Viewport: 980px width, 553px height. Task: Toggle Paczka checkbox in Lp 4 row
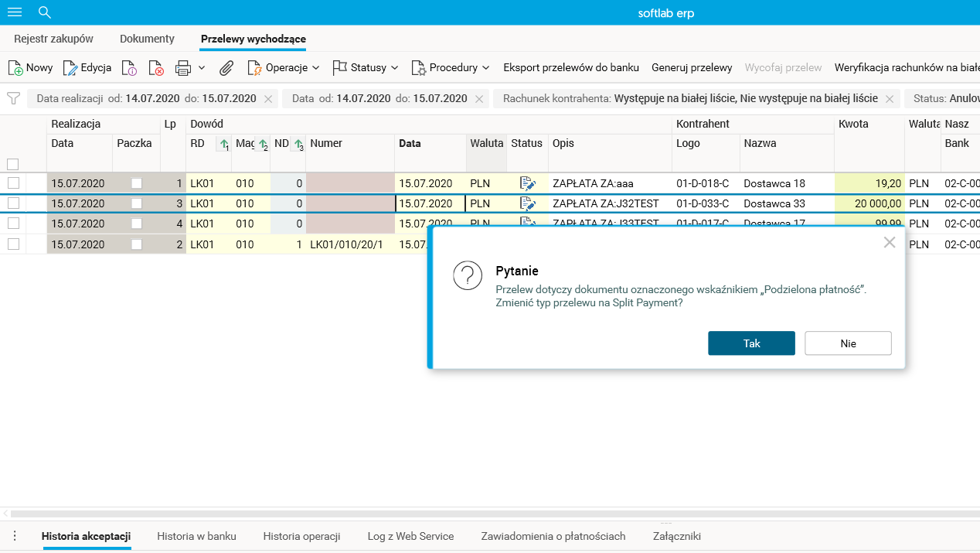(137, 224)
